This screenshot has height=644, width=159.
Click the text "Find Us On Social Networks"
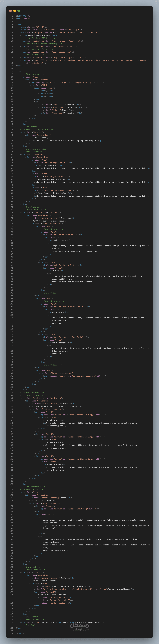[x=53, y=595]
